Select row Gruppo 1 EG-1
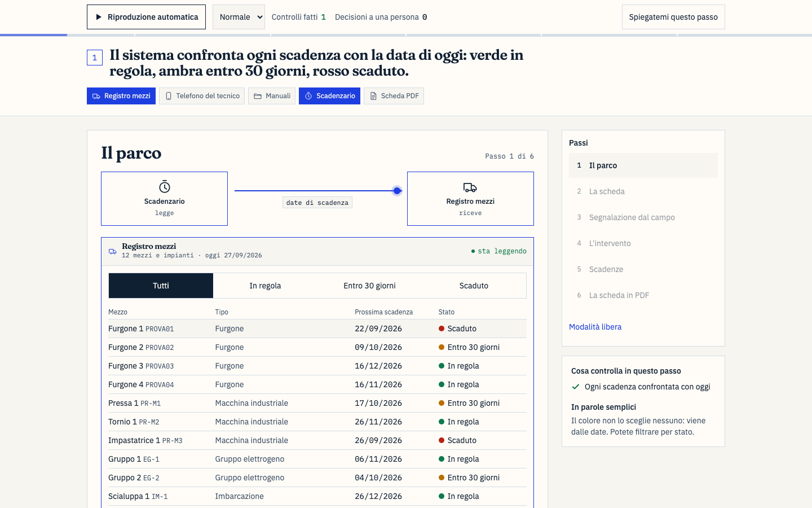Image resolution: width=812 pixels, height=508 pixels. [x=317, y=459]
